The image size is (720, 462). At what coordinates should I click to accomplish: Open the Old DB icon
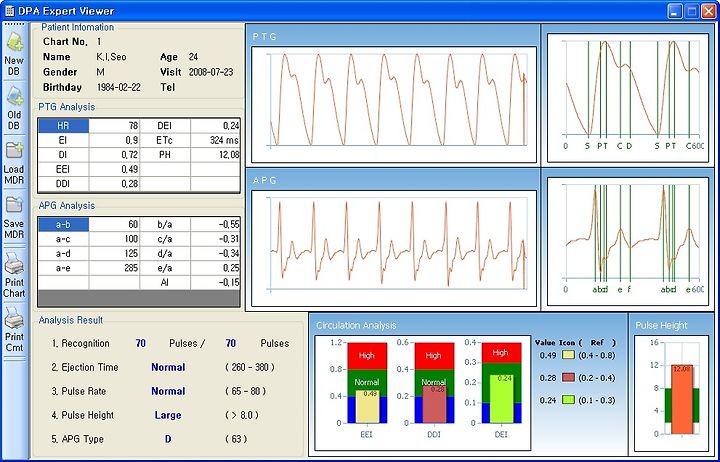point(14,96)
